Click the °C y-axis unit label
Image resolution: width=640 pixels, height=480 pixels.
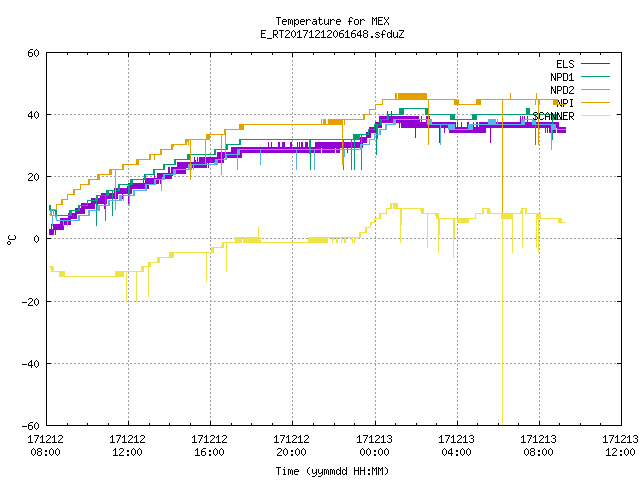tap(11, 240)
